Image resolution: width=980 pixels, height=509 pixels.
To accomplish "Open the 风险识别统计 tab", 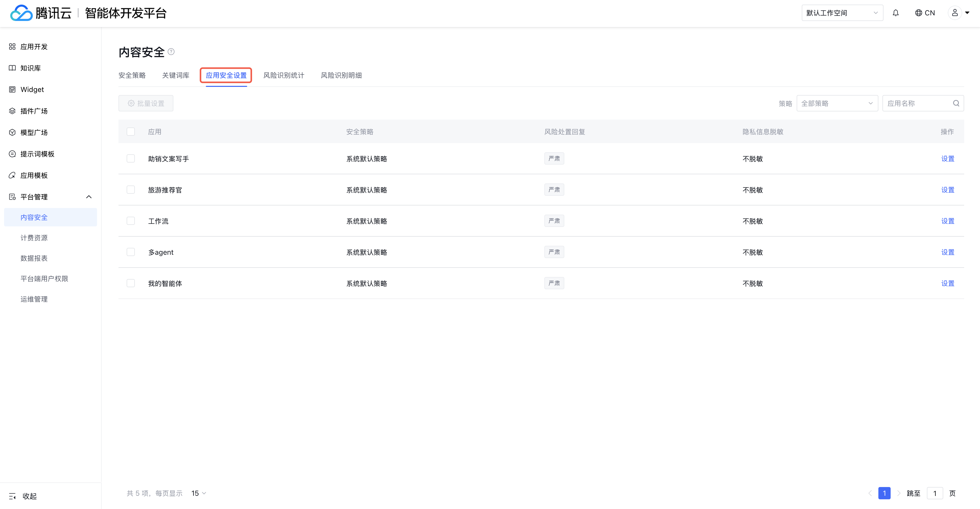I will coord(284,75).
